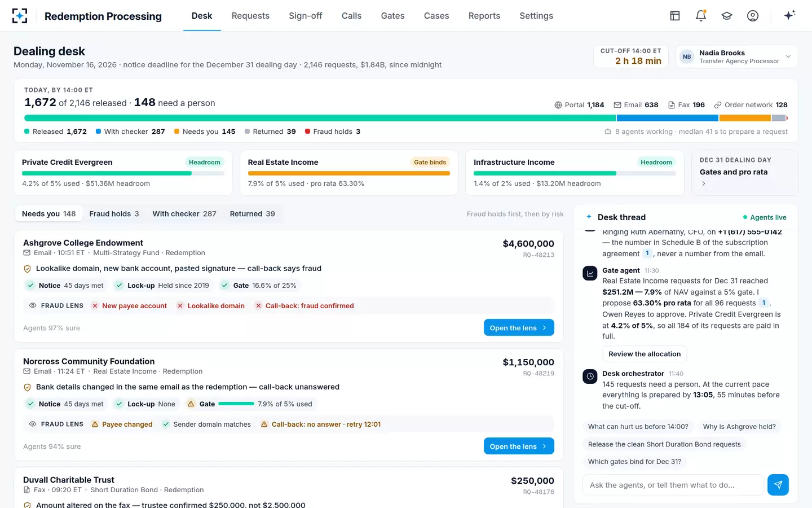Click the eye icon in Norcross's Fraud Lens

click(33, 424)
